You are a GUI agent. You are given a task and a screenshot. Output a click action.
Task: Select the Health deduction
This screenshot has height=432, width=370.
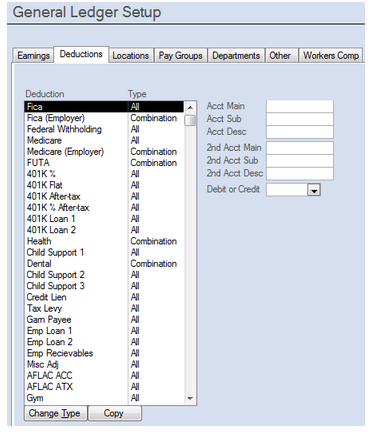pyautogui.click(x=104, y=241)
